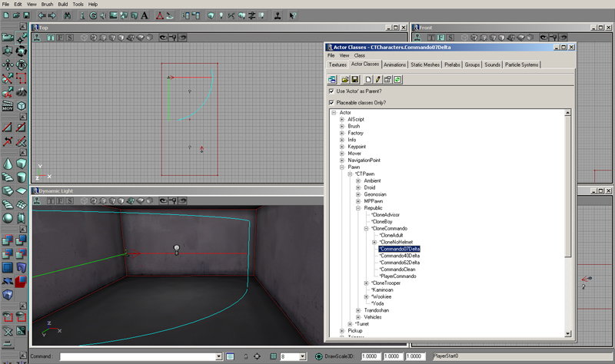Click the Command input field
The height and width of the screenshot is (364, 615).
click(138, 356)
